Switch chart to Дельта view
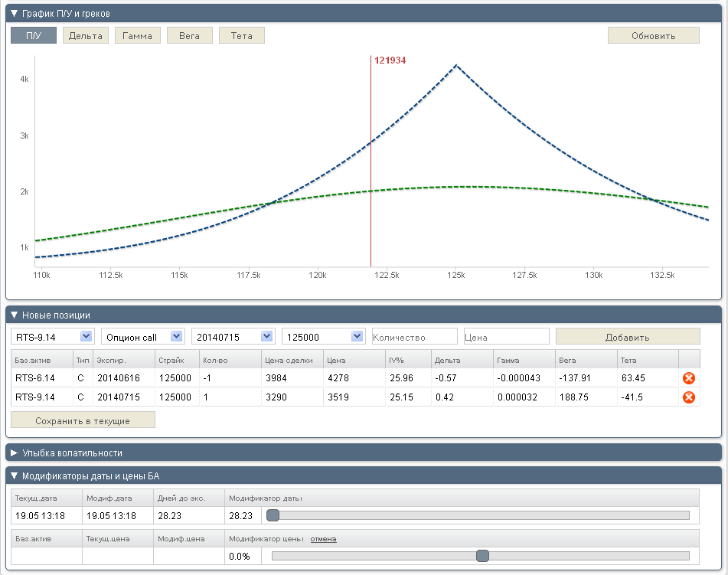 pos(86,35)
